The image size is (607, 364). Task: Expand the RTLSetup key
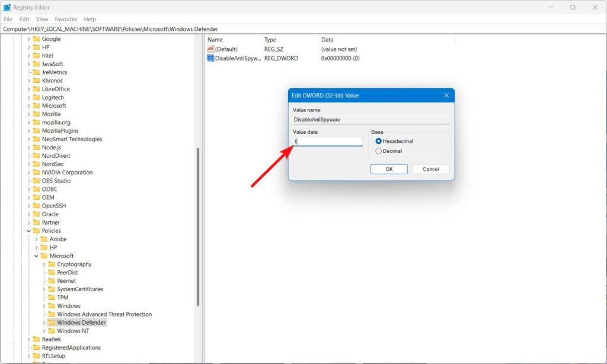tap(28, 356)
